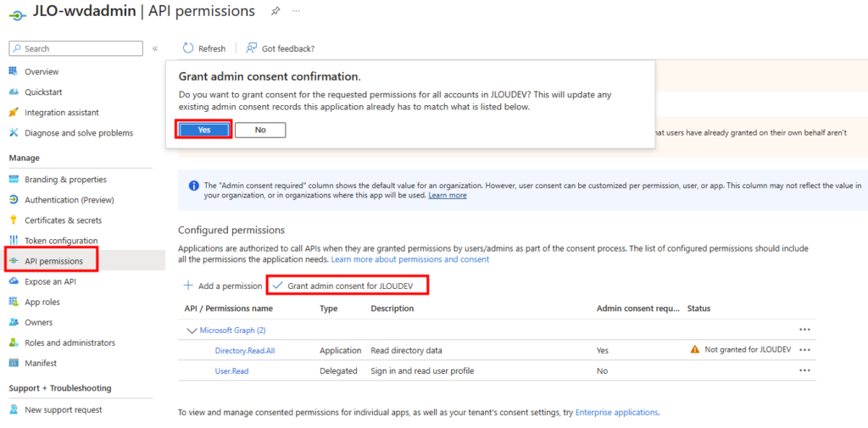Select the Integration assistant rocket icon
Viewport: 868px width, 428px height.
[14, 112]
